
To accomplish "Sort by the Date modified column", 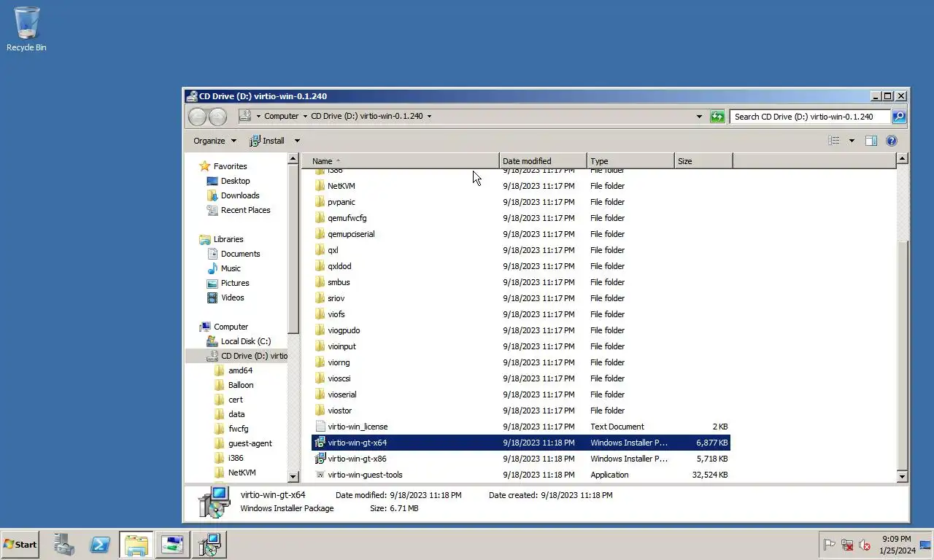I will tap(543, 161).
